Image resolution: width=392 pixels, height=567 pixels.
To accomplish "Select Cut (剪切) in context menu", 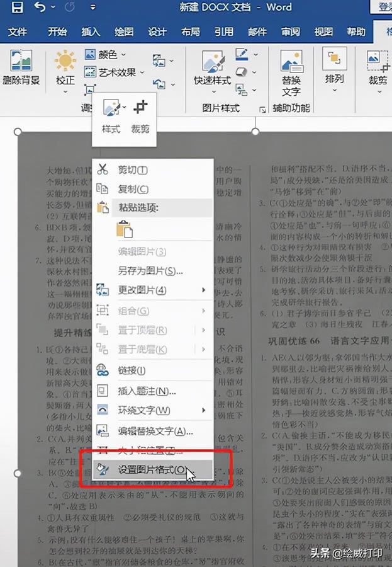I will (x=132, y=170).
